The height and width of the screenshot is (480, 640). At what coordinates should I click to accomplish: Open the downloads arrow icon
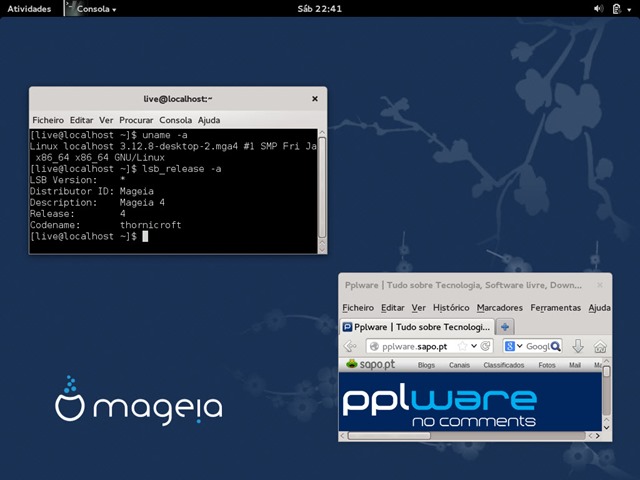coord(578,347)
